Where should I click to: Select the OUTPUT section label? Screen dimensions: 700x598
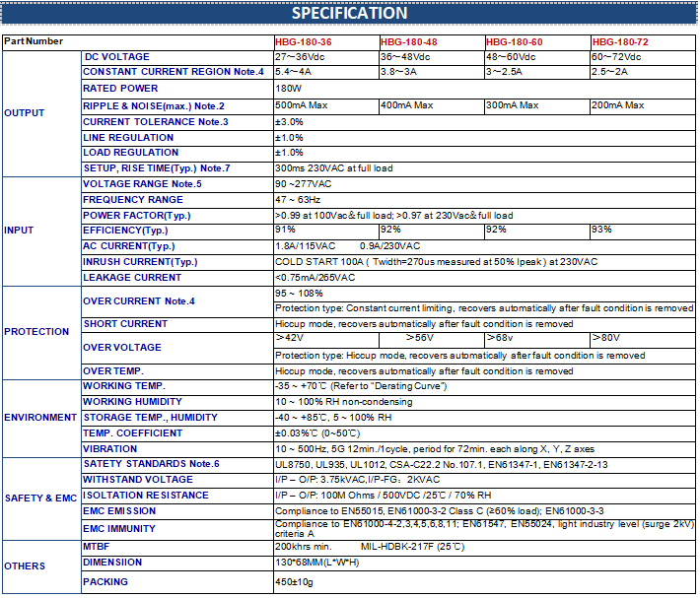pyautogui.click(x=25, y=112)
